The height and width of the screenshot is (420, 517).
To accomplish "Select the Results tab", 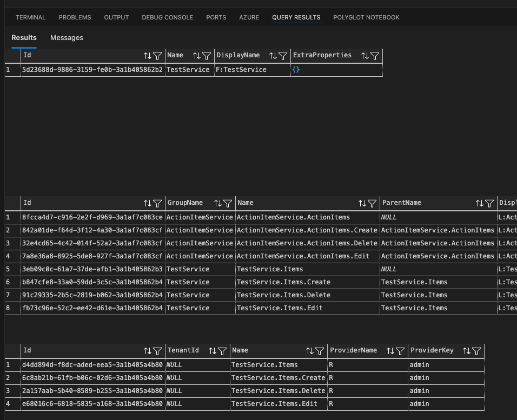I will coord(24,38).
